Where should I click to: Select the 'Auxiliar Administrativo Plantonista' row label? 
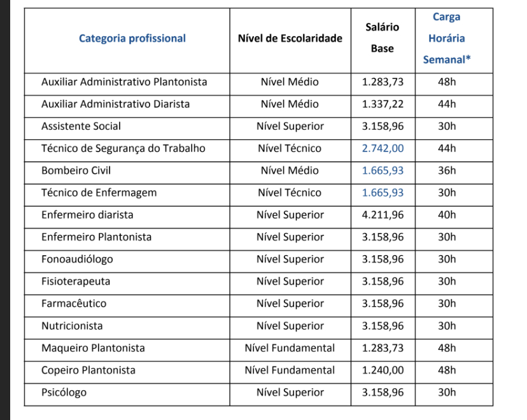click(x=124, y=82)
